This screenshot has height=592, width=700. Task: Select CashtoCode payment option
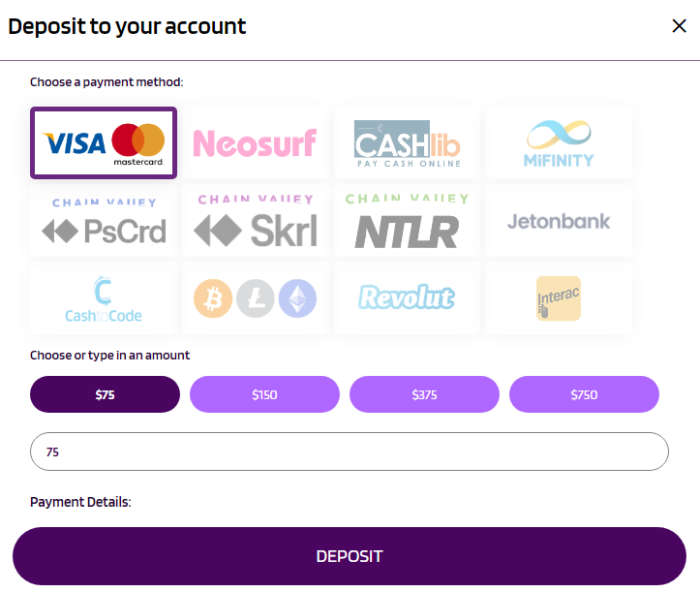click(104, 298)
